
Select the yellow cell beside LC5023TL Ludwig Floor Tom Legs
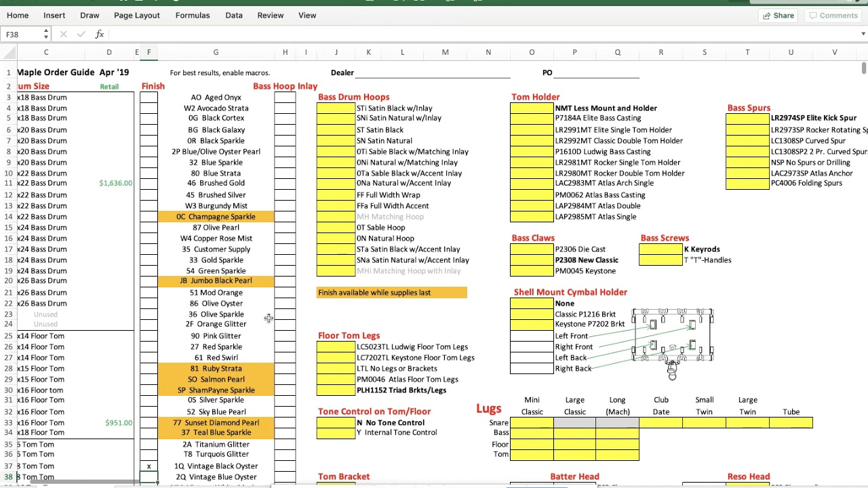[336, 347]
